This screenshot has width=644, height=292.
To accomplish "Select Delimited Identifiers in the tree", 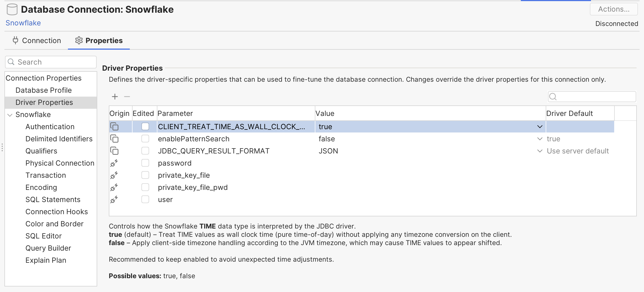I will click(59, 139).
